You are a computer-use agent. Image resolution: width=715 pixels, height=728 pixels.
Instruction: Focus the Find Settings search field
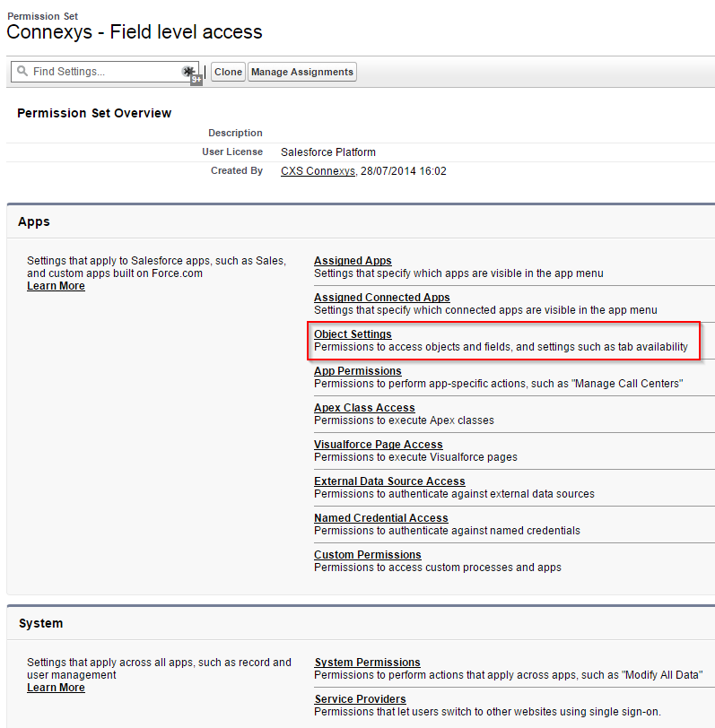105,72
